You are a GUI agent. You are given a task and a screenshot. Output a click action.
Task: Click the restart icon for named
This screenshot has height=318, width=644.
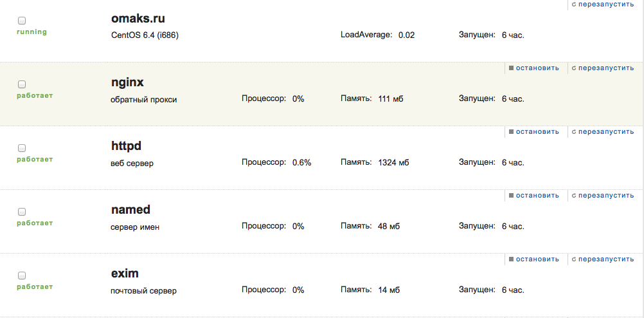(574, 196)
